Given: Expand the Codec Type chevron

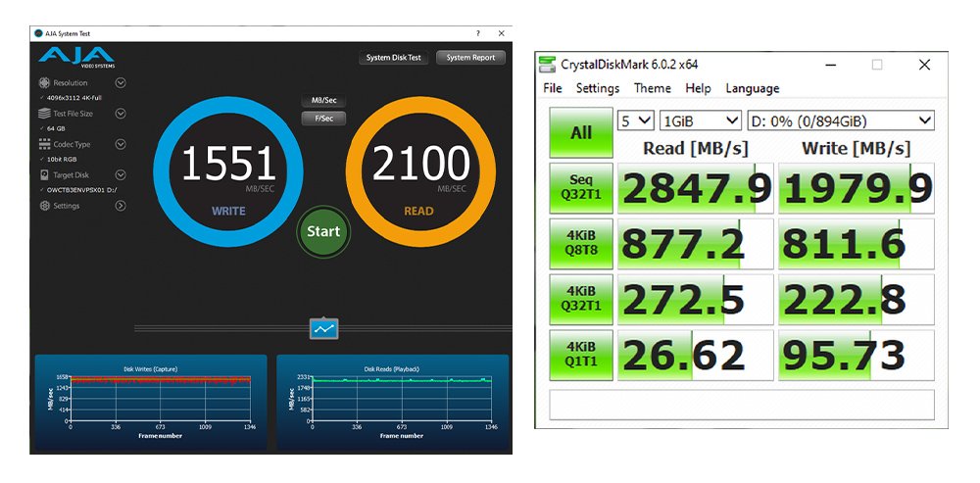Looking at the screenshot, I should (x=121, y=144).
